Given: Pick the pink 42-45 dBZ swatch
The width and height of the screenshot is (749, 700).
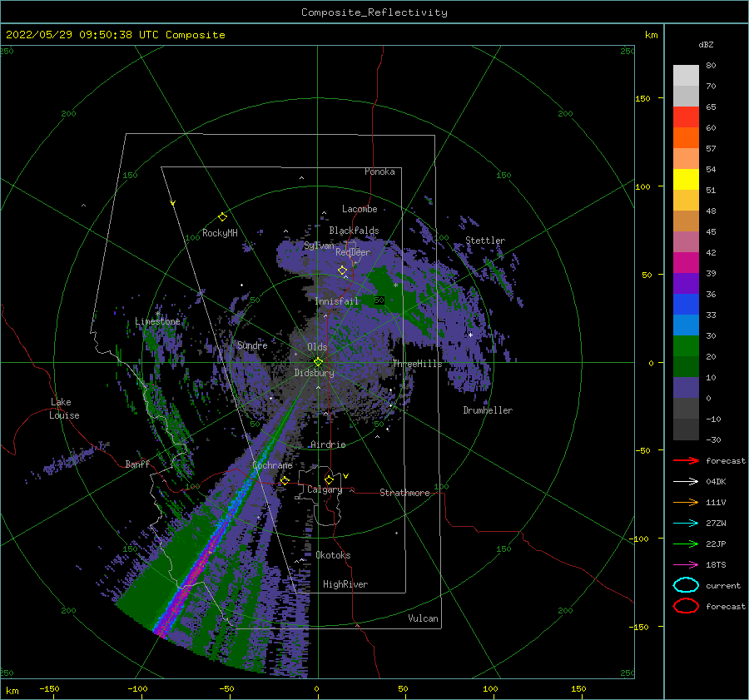Looking at the screenshot, I should (x=686, y=241).
